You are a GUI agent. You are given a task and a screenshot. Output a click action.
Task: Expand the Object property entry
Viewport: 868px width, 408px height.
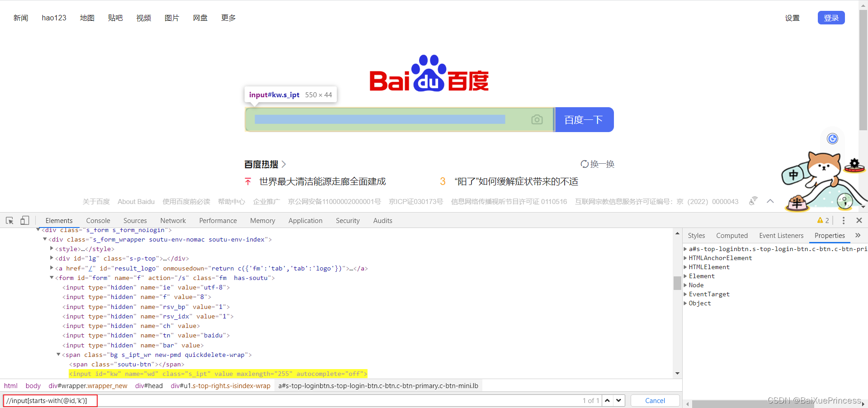(x=685, y=303)
